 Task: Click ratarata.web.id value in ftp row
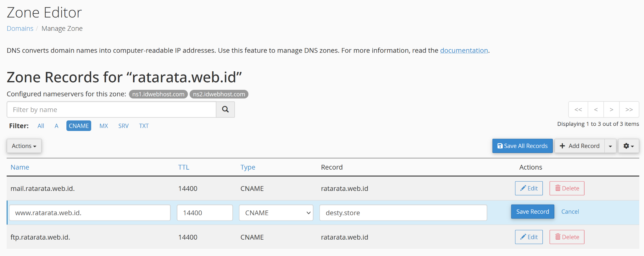[x=344, y=237]
